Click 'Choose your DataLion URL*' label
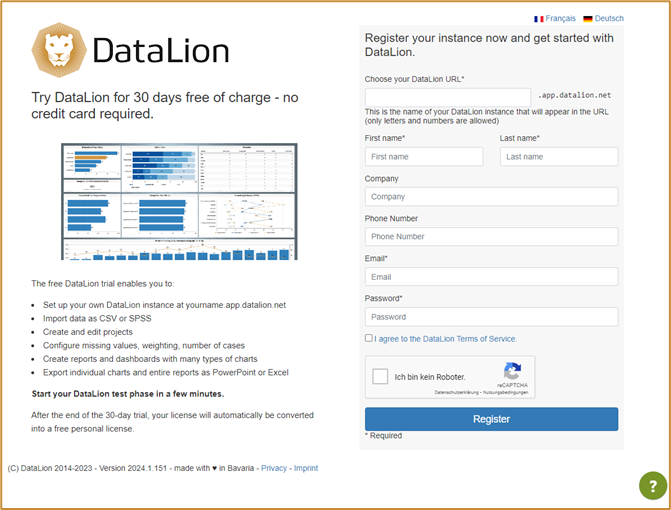Screen dimensions: 671x510 [414, 79]
